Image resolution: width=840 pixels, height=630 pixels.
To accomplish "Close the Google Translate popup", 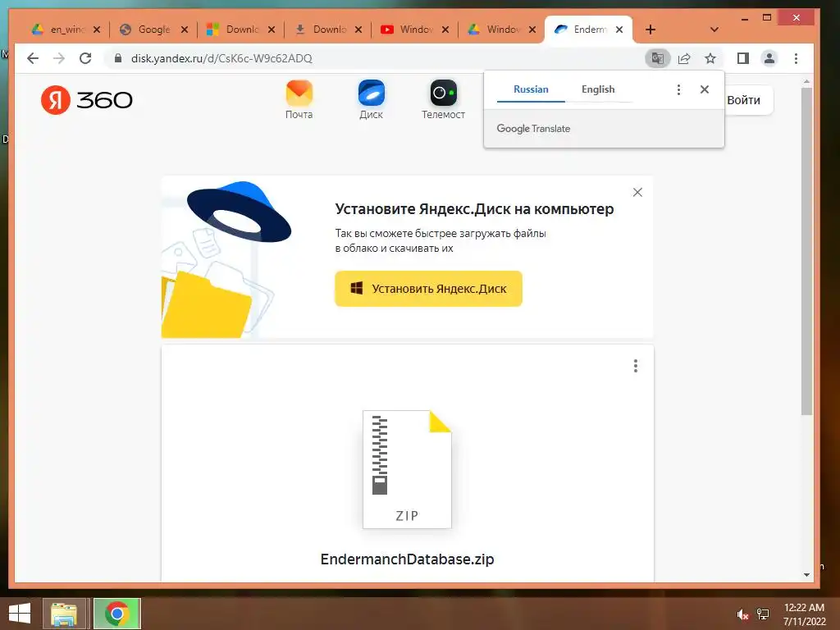I will pyautogui.click(x=705, y=89).
